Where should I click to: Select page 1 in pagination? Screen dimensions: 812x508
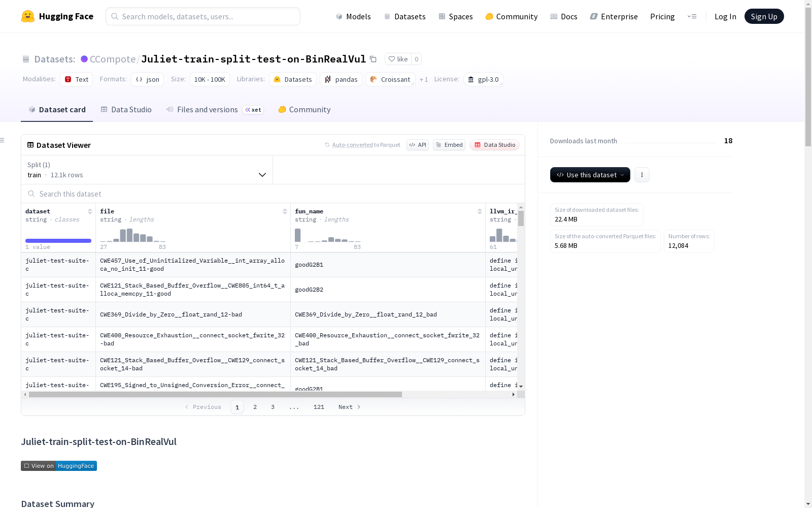tap(237, 407)
